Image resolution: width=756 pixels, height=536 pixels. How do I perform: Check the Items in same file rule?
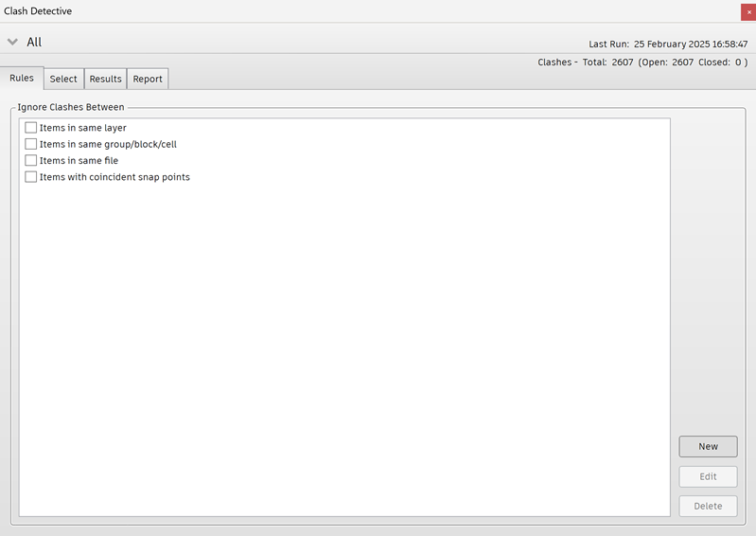31,161
